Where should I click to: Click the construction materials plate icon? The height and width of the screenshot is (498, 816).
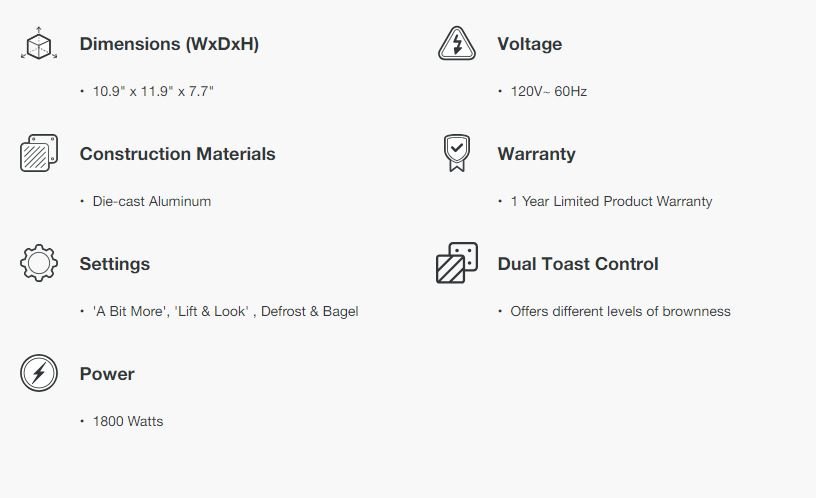pos(39,154)
